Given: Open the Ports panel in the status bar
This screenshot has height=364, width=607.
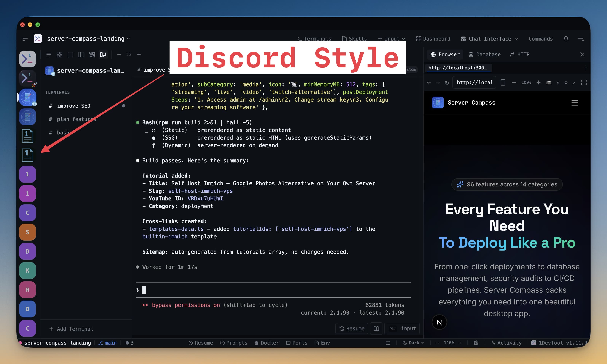Looking at the screenshot, I should [297, 343].
